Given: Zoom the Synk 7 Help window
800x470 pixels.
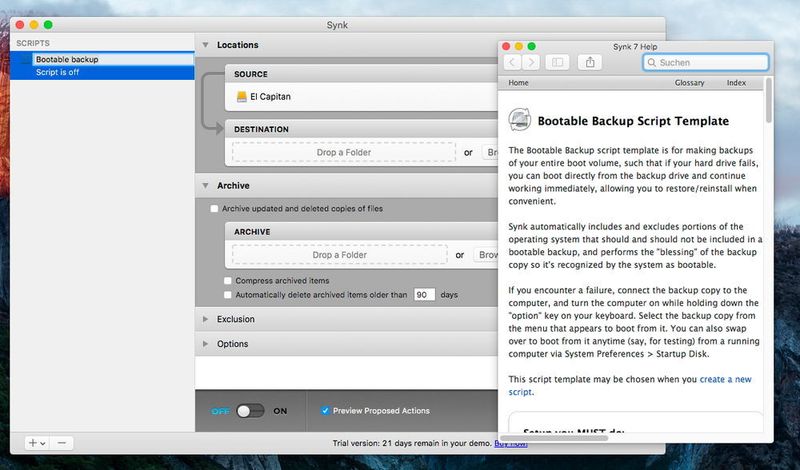Looking at the screenshot, I should (x=532, y=46).
